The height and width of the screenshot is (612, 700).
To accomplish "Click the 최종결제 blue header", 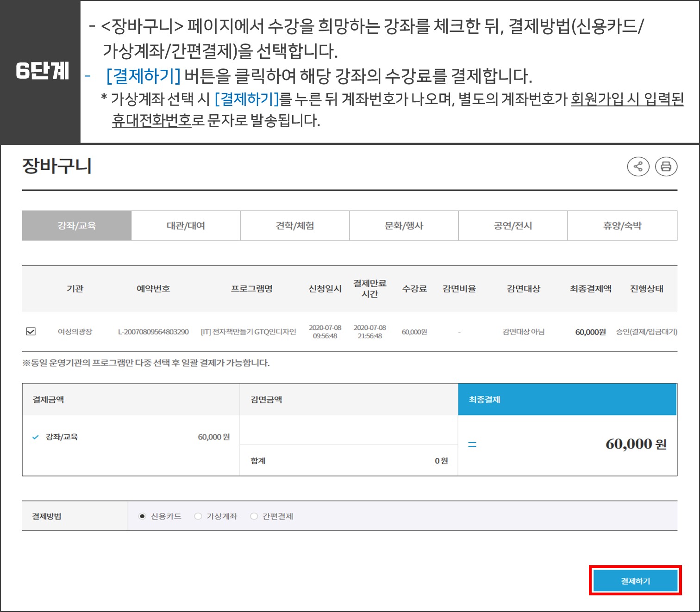I will click(x=568, y=400).
